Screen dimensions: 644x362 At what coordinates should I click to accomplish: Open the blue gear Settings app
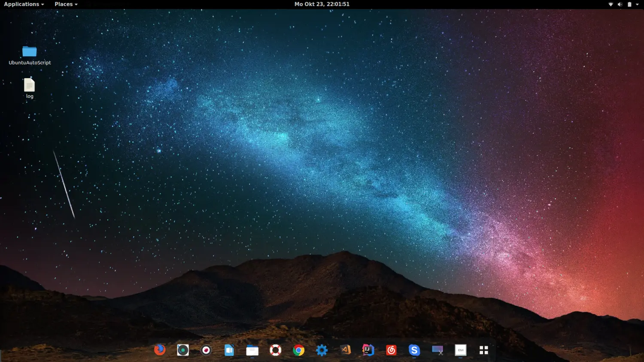pos(322,350)
